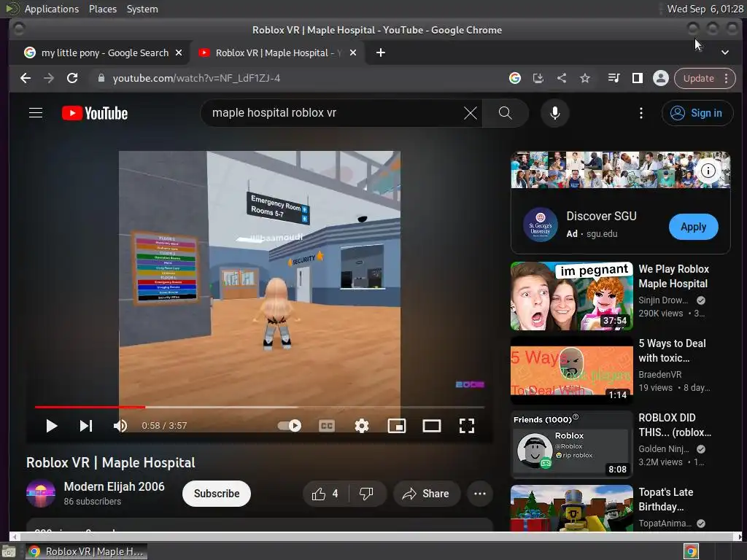This screenshot has height=560, width=747.
Task: Open Chrome's three-dot menu
Action: pos(727,78)
